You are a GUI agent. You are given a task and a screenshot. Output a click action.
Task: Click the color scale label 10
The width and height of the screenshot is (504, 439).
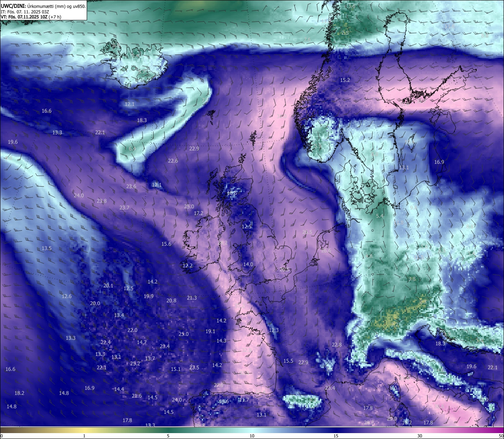pyautogui.click(x=252, y=436)
